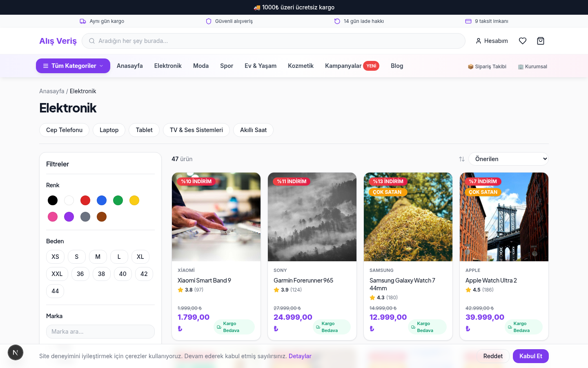Focus the Aradığın her şey burada search field
The height and width of the screenshot is (368, 588).
[274, 41]
